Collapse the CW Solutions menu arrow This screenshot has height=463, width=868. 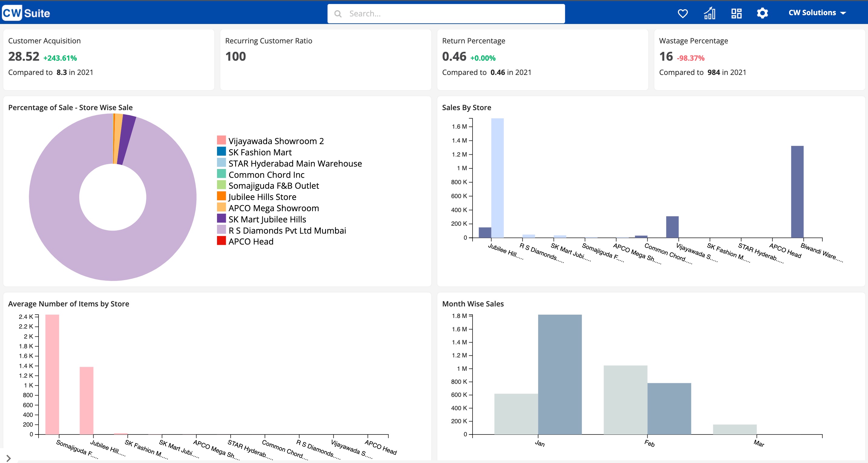(843, 13)
